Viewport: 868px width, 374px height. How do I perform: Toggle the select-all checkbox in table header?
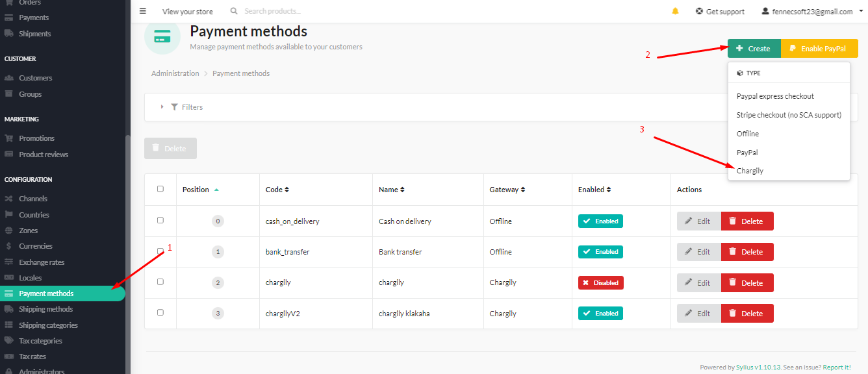pos(160,189)
